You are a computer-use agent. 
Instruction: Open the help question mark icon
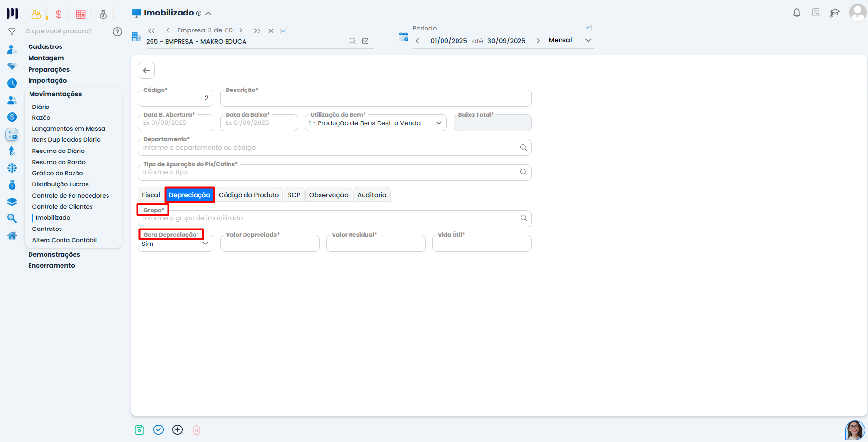click(117, 31)
